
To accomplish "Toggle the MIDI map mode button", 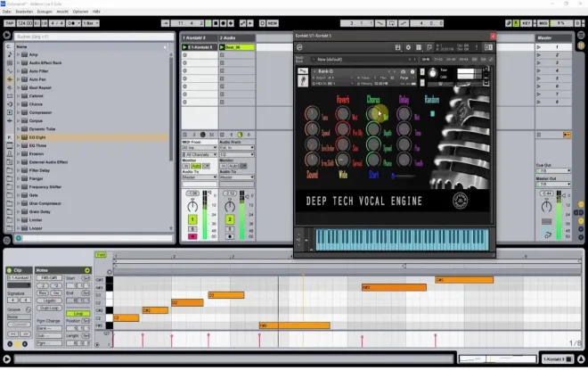I will 543,23.
